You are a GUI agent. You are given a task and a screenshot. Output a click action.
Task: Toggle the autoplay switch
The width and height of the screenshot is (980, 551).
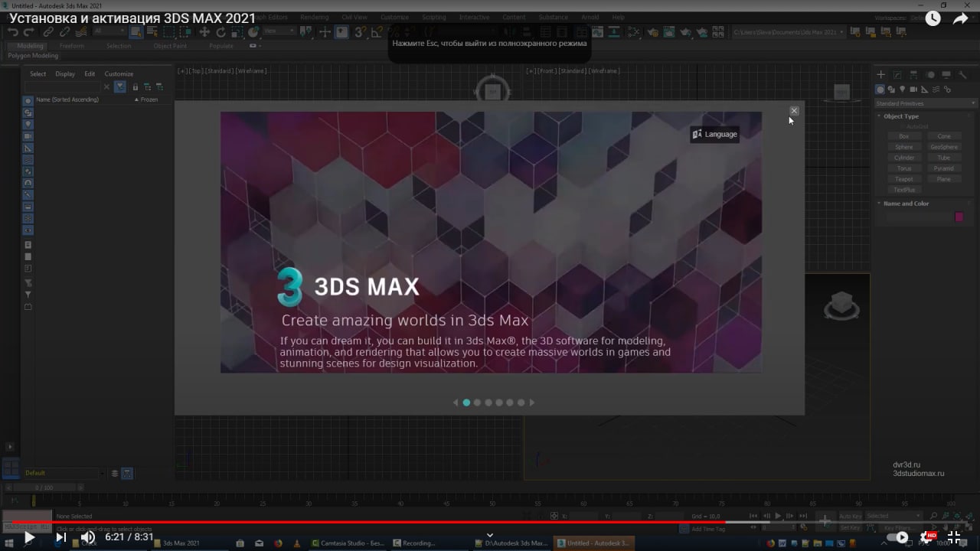(897, 537)
